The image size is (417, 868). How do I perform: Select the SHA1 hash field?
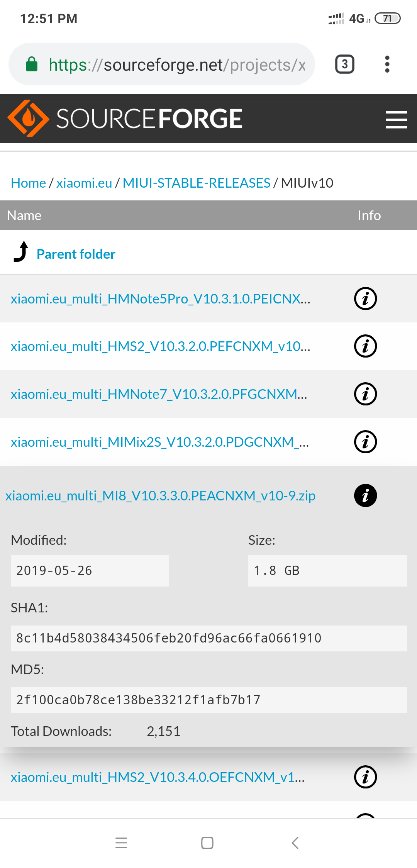click(x=208, y=638)
